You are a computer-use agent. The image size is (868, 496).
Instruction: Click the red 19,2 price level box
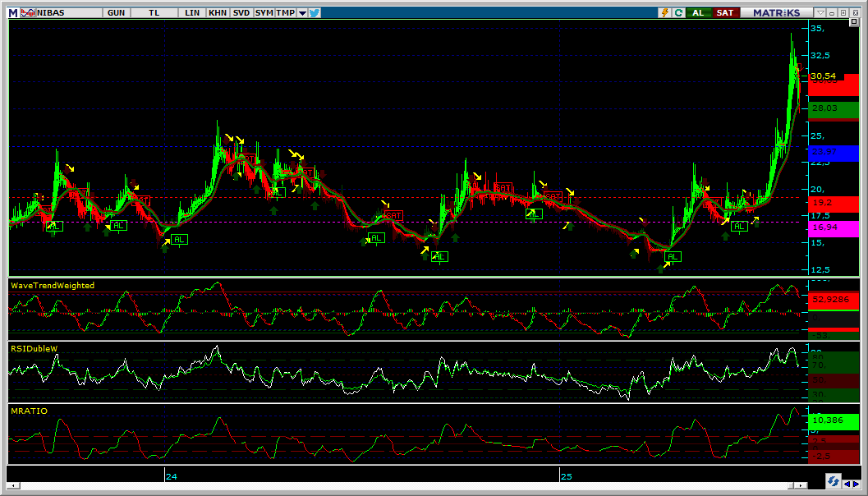point(834,203)
